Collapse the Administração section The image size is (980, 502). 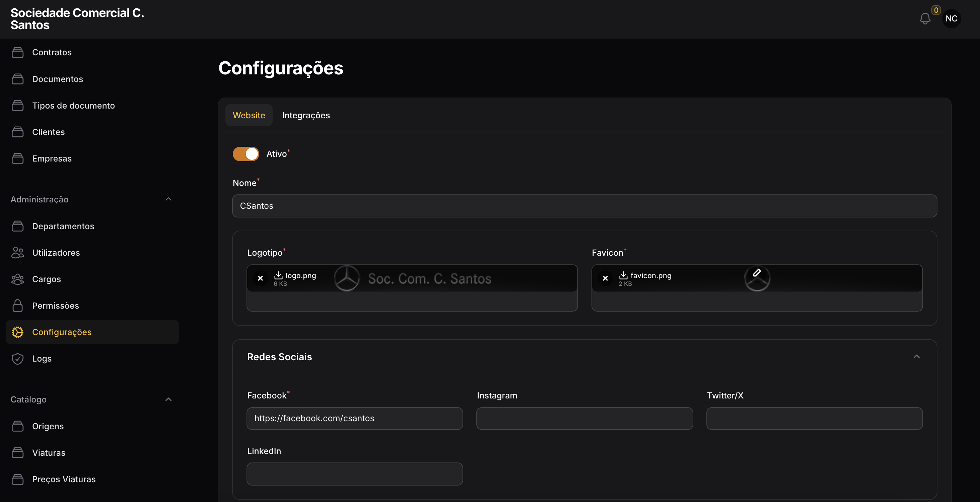point(168,199)
